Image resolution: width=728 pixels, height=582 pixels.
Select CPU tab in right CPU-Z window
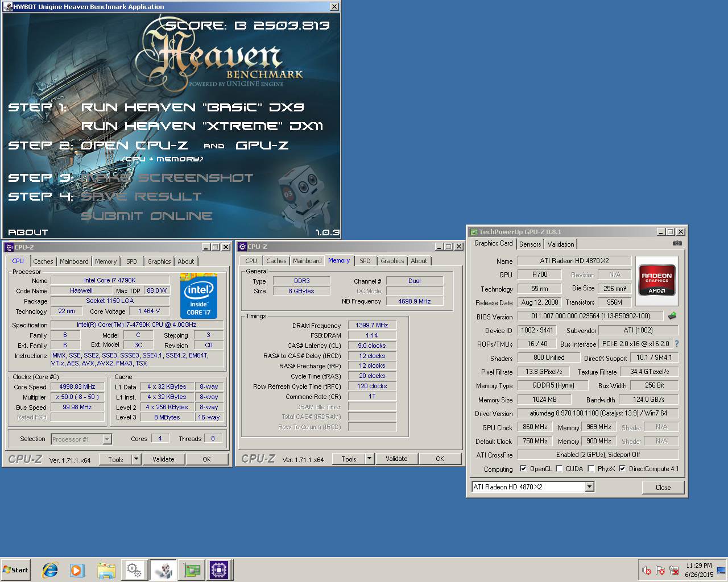(251, 261)
